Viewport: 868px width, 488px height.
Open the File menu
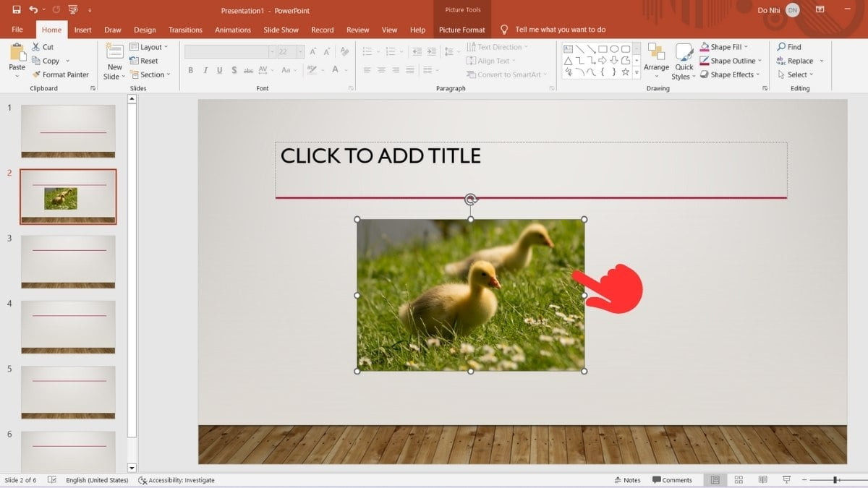pos(17,30)
